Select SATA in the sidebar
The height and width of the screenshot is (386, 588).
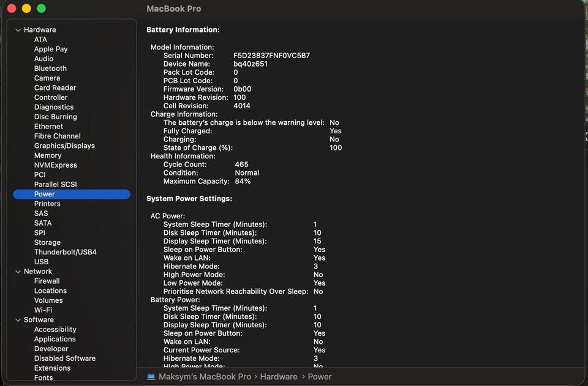[x=43, y=223]
